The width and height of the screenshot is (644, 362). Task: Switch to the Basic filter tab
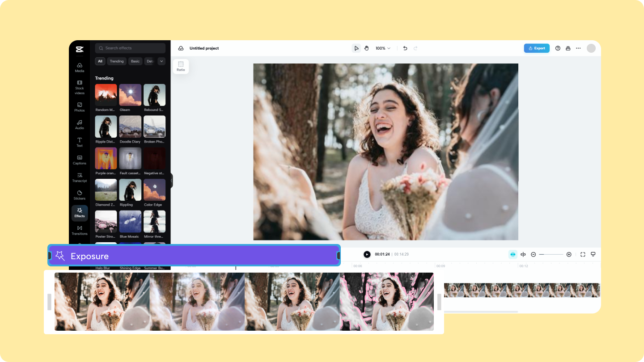pos(135,61)
